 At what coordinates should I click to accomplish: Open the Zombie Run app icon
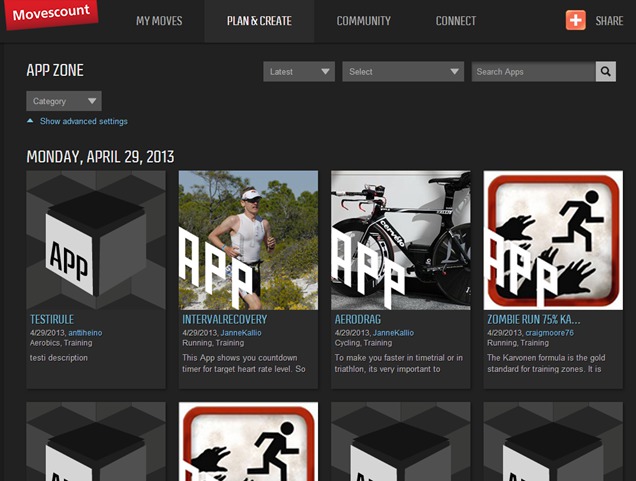coord(553,240)
